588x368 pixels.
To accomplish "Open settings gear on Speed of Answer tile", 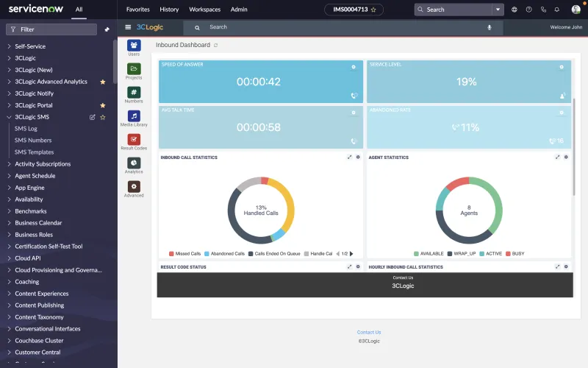I will click(x=354, y=67).
